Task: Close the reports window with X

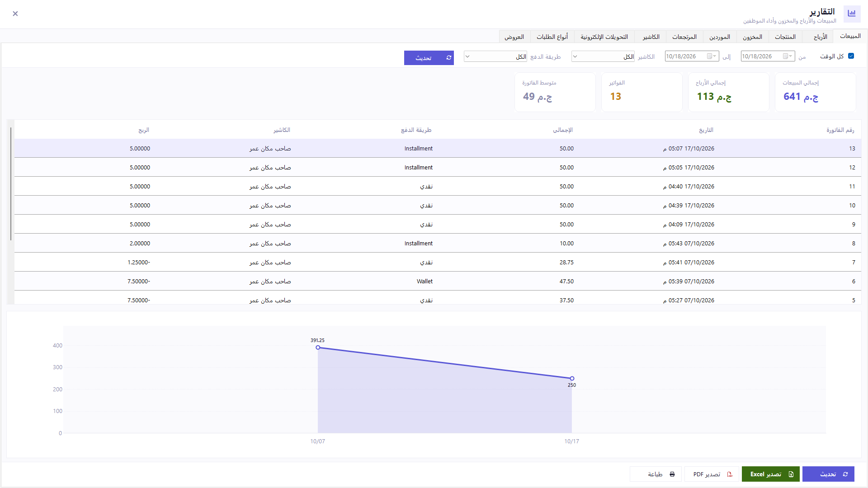Action: (x=15, y=14)
